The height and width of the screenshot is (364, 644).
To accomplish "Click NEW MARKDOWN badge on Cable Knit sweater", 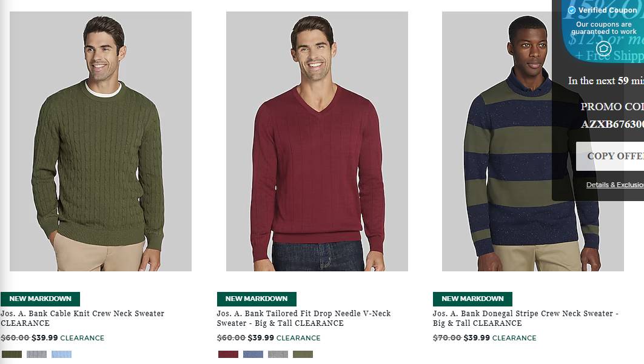I will (x=40, y=299).
